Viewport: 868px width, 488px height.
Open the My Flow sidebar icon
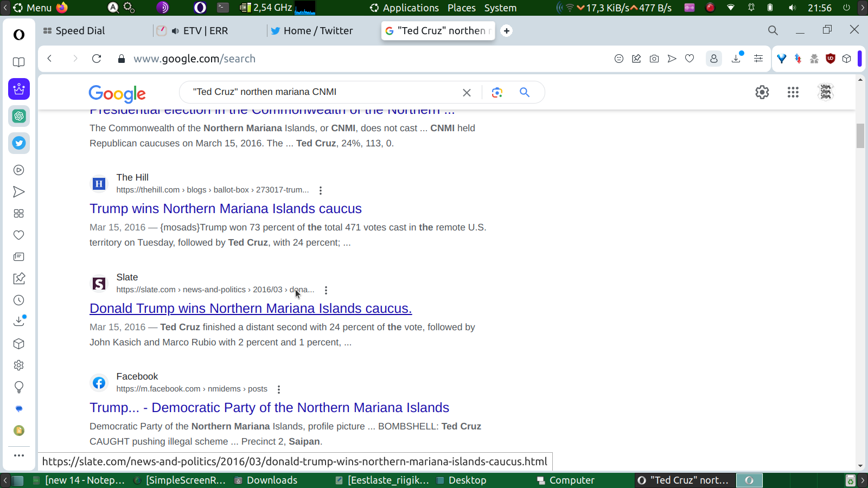pos(19,192)
